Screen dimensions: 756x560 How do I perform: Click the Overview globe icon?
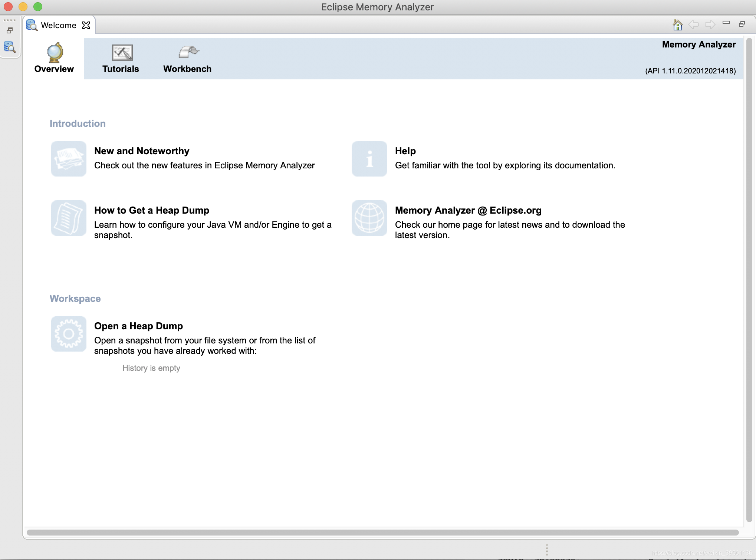[55, 53]
